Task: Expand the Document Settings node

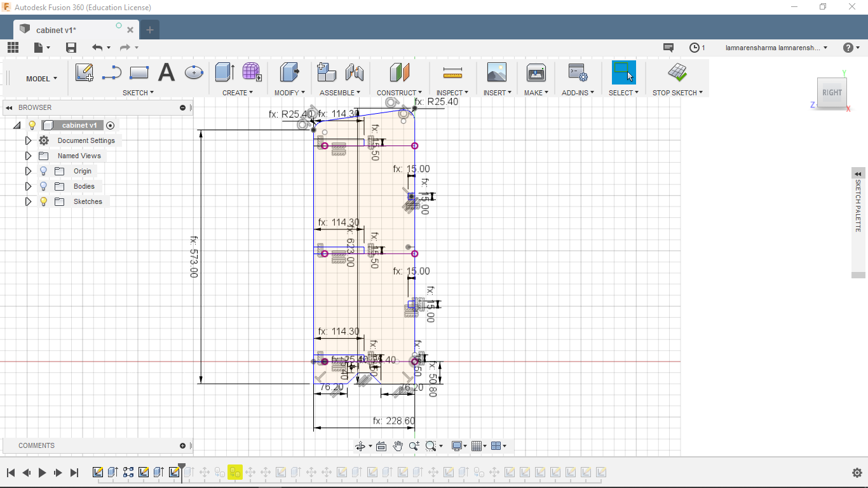Action: coord(28,140)
